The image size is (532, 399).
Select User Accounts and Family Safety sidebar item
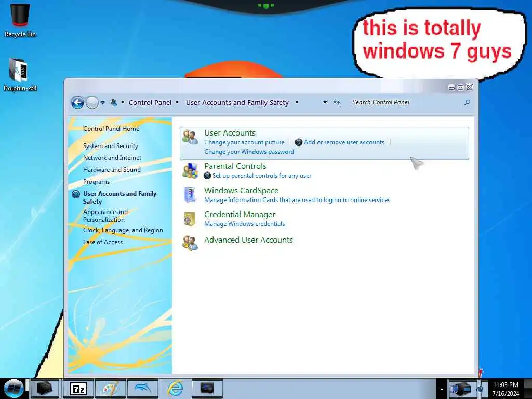point(120,197)
